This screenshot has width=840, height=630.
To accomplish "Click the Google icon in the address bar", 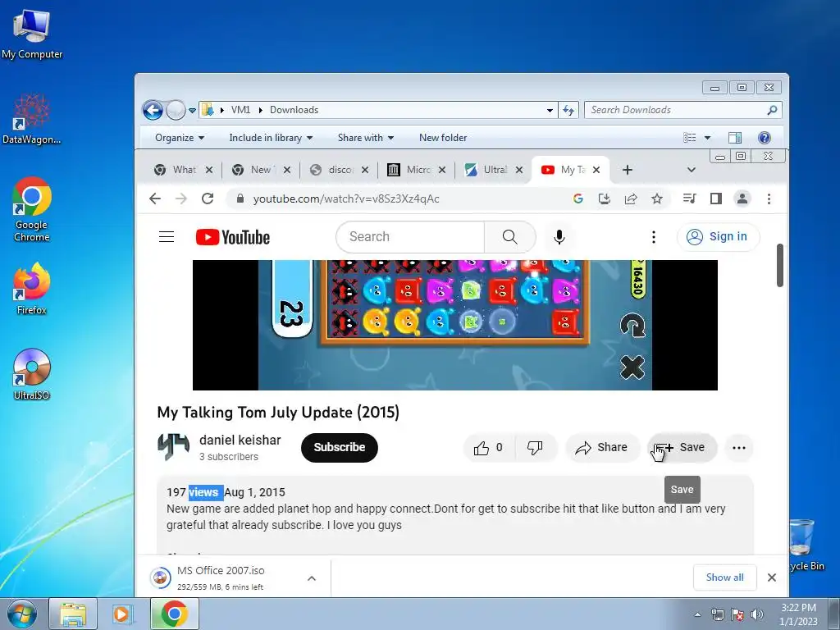I will pyautogui.click(x=578, y=199).
